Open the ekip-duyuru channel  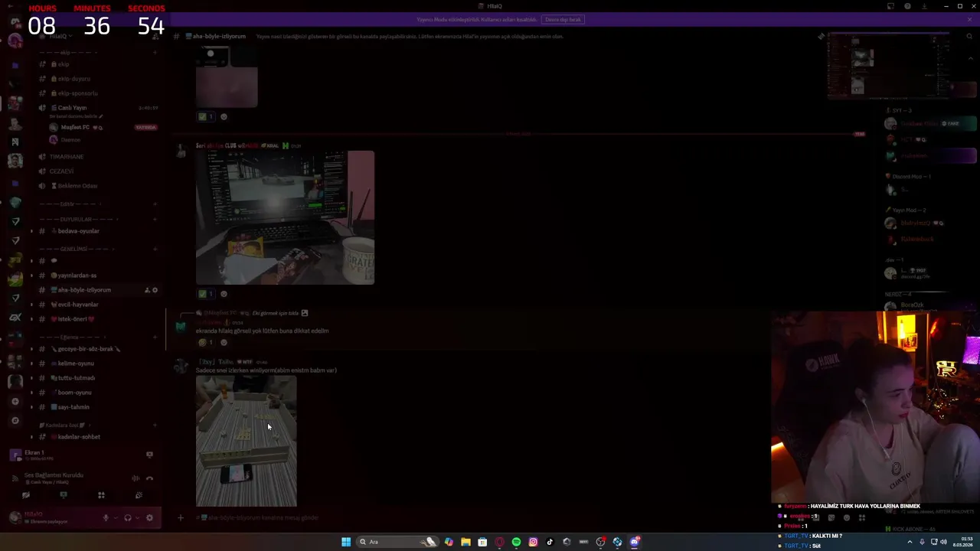point(74,79)
